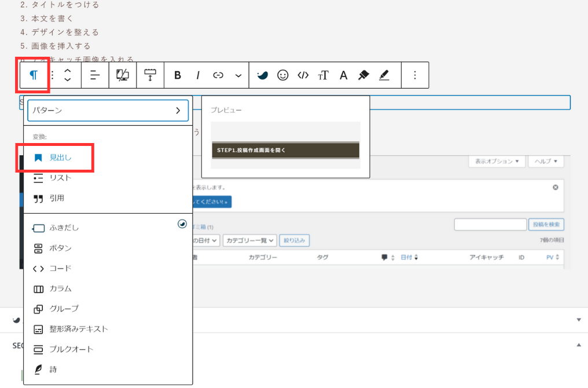This screenshot has width=588, height=388.
Task: Click the SWELL bird icon in the toolbar
Action: point(262,75)
